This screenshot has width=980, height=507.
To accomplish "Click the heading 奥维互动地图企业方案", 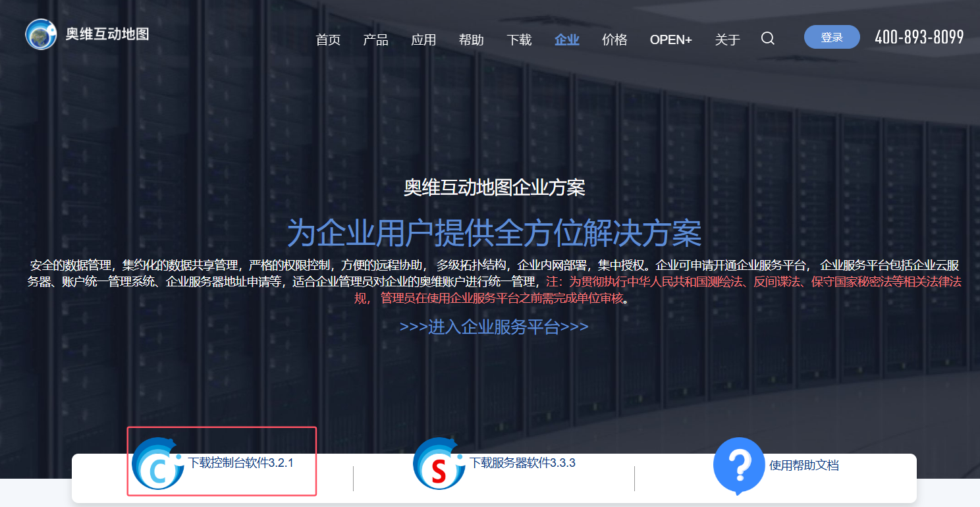I will pyautogui.click(x=494, y=188).
